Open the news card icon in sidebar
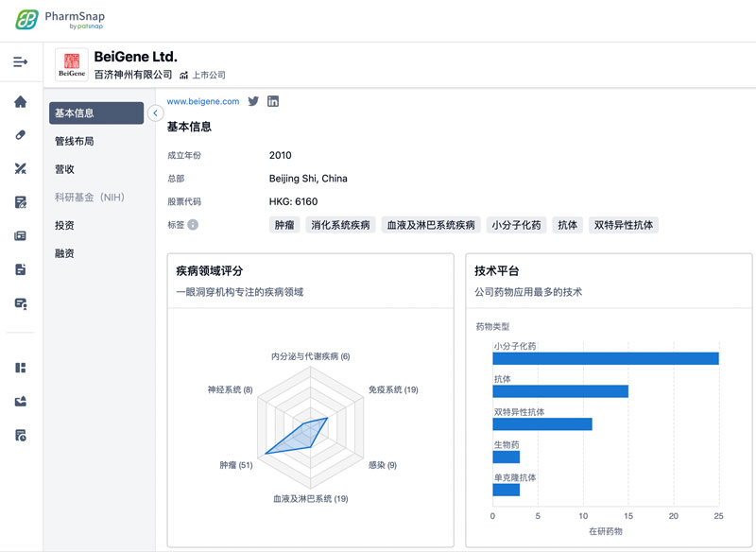This screenshot has height=552, width=756. [20, 235]
